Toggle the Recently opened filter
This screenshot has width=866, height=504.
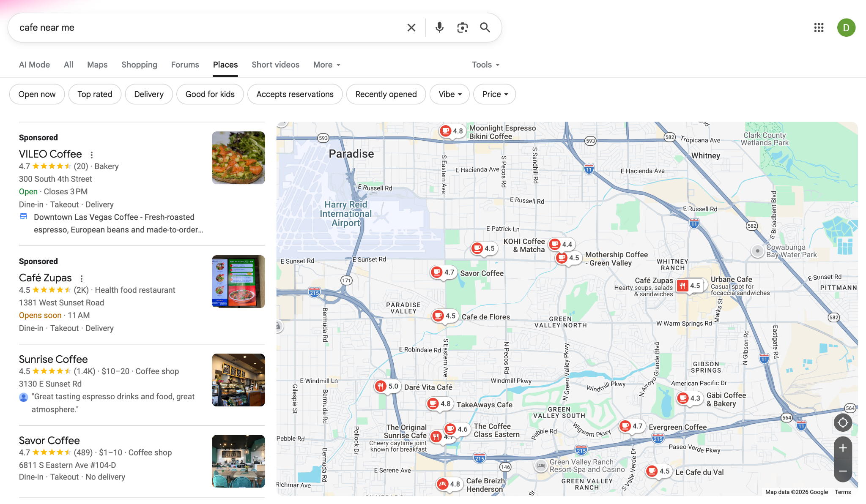tap(386, 94)
